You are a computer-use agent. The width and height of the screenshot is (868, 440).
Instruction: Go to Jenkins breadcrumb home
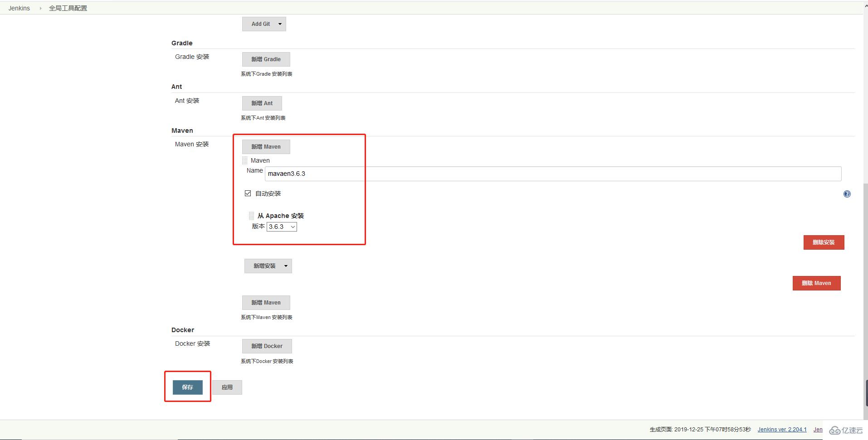pos(19,8)
